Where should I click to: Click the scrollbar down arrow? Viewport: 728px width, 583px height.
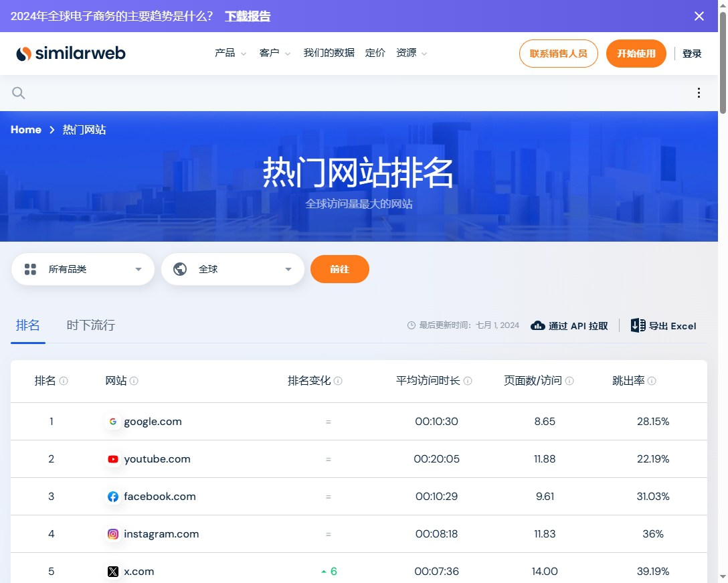click(723, 576)
